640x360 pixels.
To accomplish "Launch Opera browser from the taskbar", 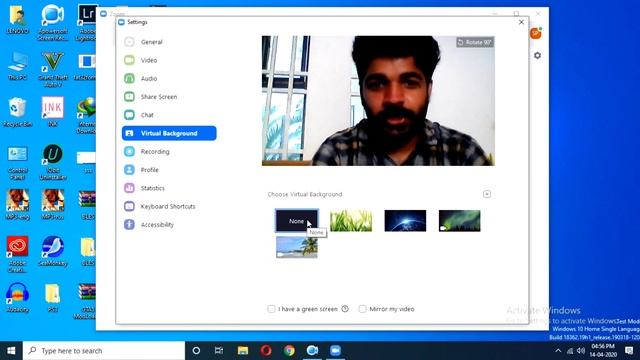I will pos(266,351).
